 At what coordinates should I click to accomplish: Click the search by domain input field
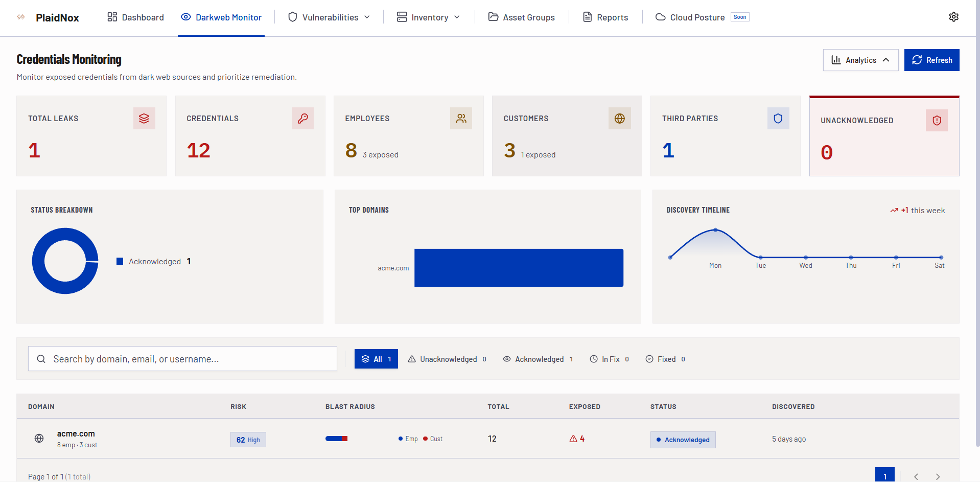pos(182,358)
